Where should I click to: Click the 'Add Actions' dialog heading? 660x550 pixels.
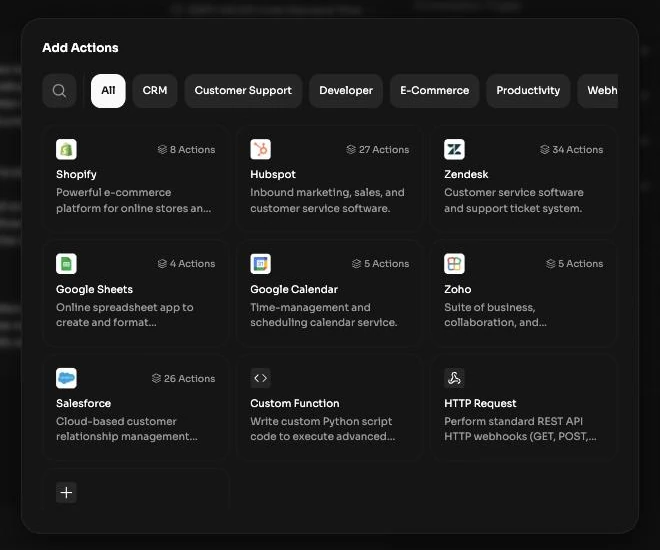tap(80, 48)
